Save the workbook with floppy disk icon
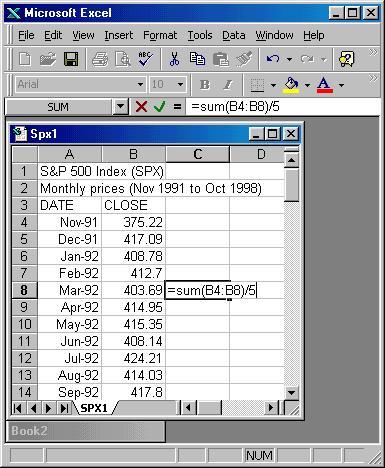Screen dimensions: 385x468 [x=71, y=59]
